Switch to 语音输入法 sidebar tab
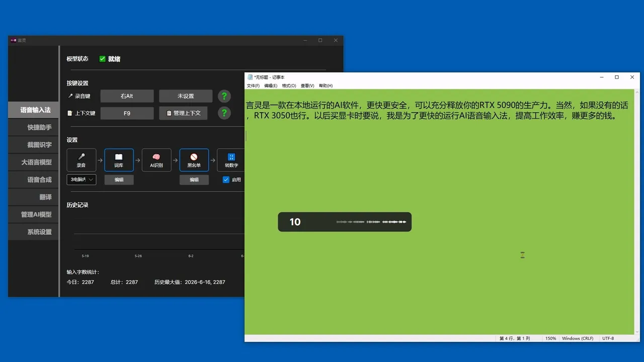This screenshot has width=644, height=362. [x=34, y=110]
